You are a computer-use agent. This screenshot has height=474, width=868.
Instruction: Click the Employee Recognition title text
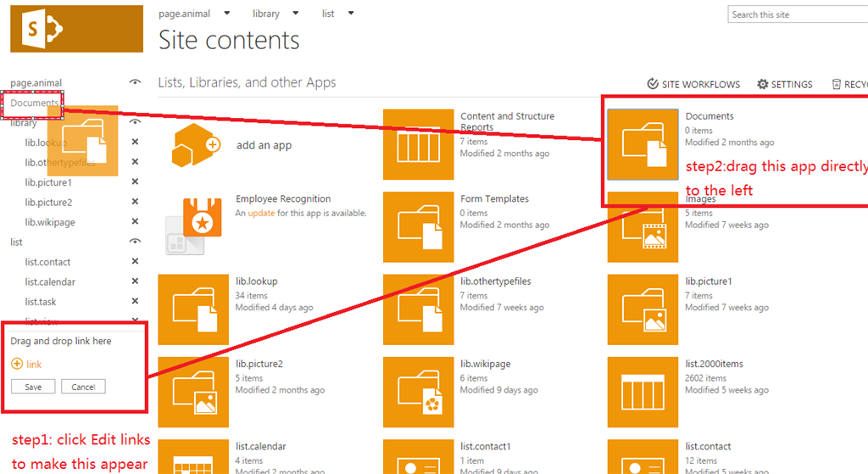point(283,198)
